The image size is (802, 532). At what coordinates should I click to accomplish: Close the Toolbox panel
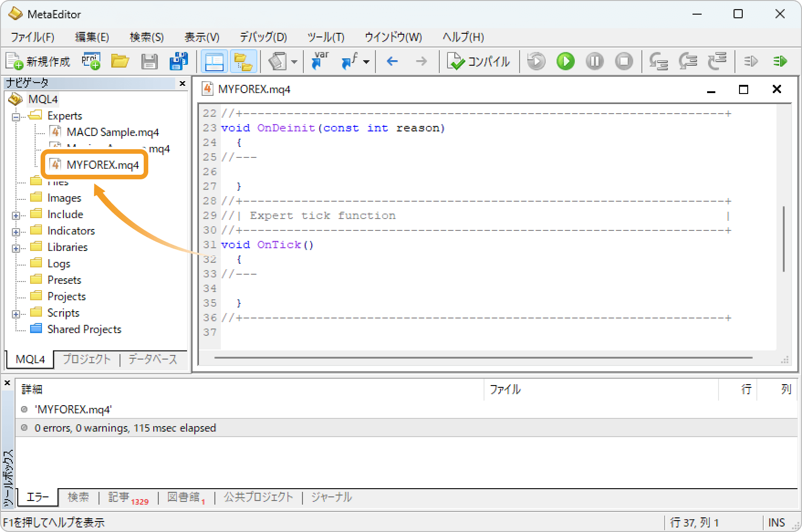7,383
